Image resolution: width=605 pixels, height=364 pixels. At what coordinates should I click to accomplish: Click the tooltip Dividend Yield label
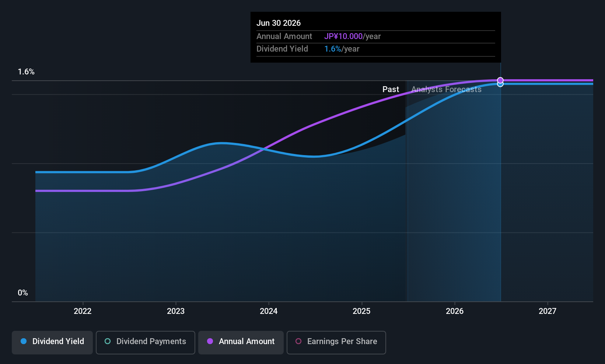click(282, 49)
